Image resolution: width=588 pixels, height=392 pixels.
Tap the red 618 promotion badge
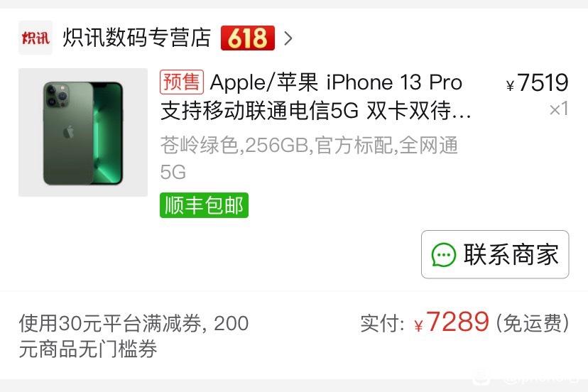(248, 38)
